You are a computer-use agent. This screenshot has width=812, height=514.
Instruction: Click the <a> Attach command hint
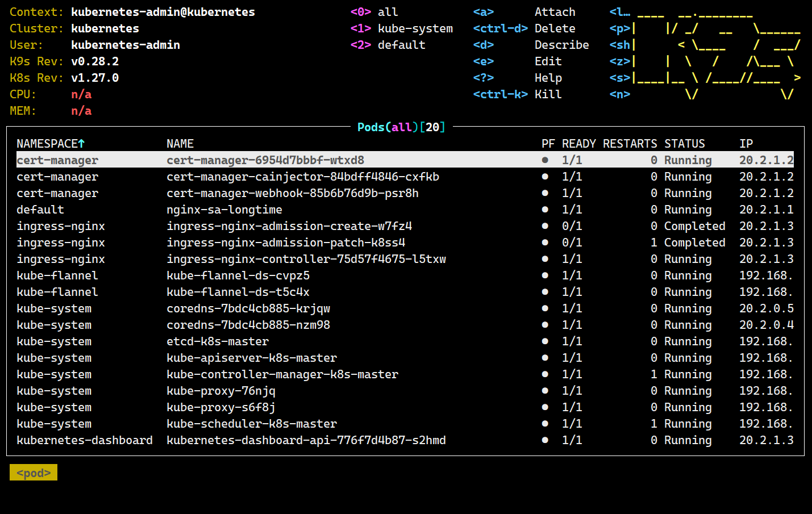pos(524,12)
